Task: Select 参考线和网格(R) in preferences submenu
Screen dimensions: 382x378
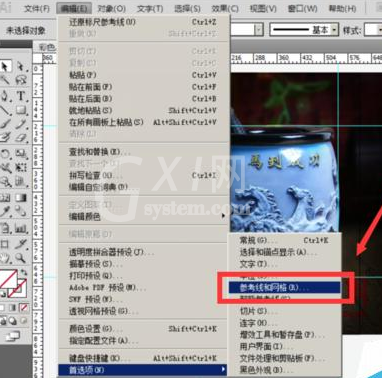Action: click(285, 287)
